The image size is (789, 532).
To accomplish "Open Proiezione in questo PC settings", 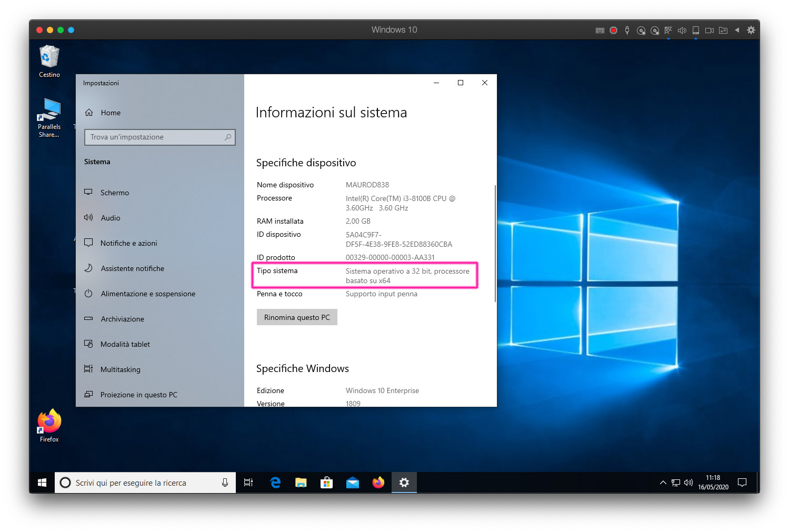I will tap(160, 395).
